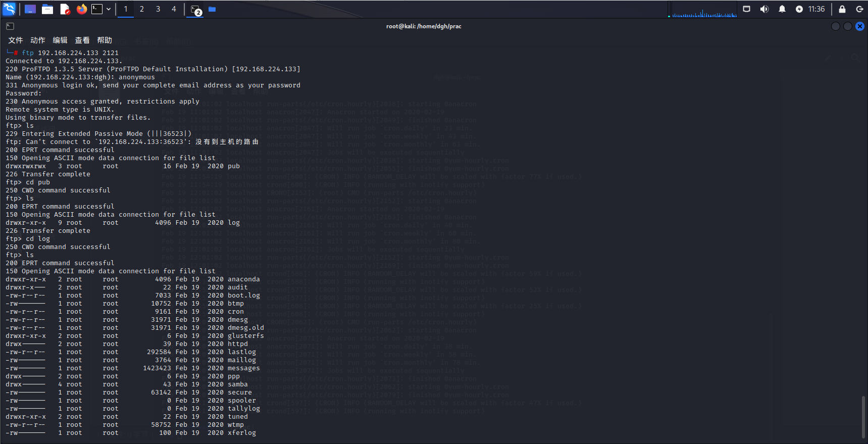Launch the file manager from the panel
Image resolution: width=868 pixels, height=444 pixels.
click(x=47, y=9)
